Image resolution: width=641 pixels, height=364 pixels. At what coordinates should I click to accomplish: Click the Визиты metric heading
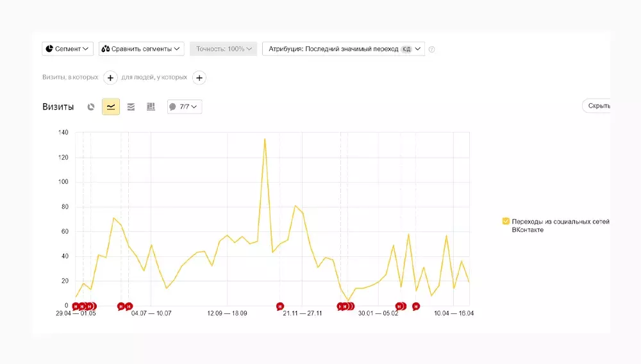click(x=58, y=107)
